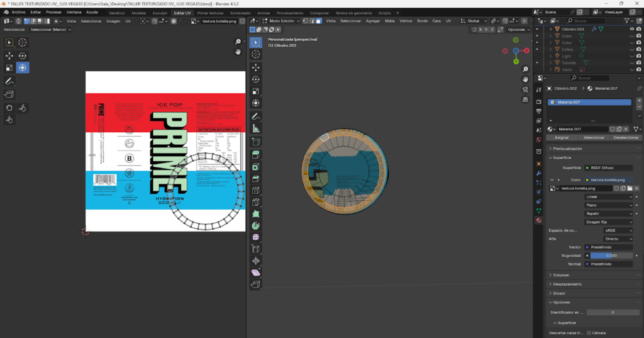The width and height of the screenshot is (644, 338).
Task: Toggle Z axis mirror
Action: point(492,30)
